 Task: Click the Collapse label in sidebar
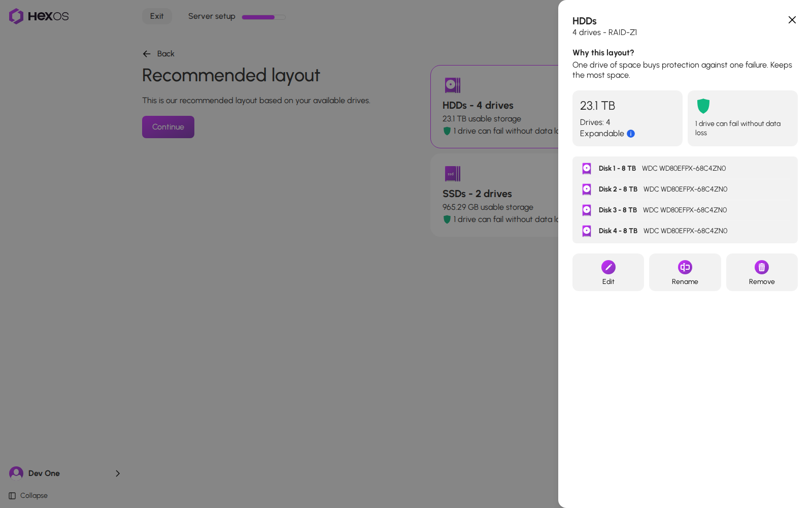[x=34, y=496]
